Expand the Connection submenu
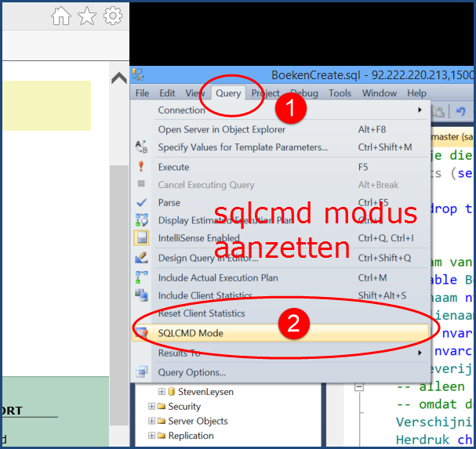Screen dimensions: 476x449 (182, 110)
